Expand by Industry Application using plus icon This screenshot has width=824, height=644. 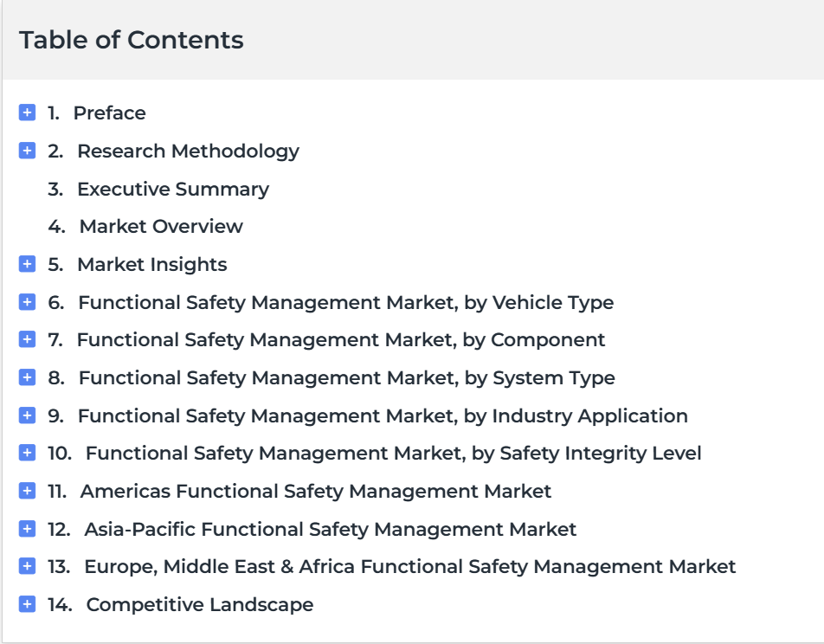click(x=28, y=415)
